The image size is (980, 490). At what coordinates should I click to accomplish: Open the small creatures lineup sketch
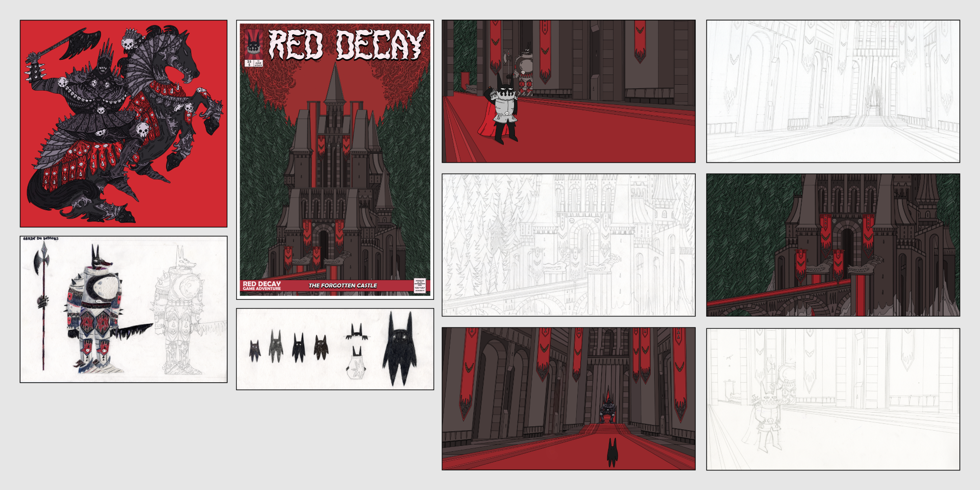(335, 349)
